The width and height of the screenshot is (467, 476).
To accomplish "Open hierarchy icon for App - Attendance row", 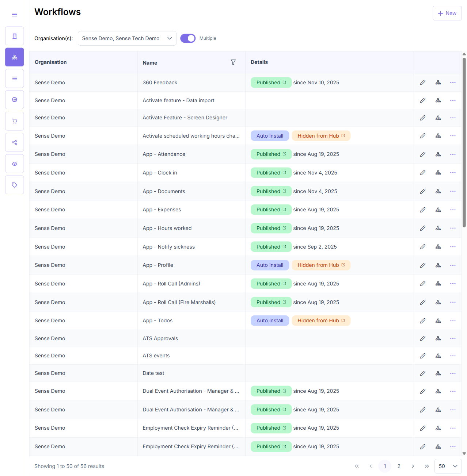I will 438,154.
